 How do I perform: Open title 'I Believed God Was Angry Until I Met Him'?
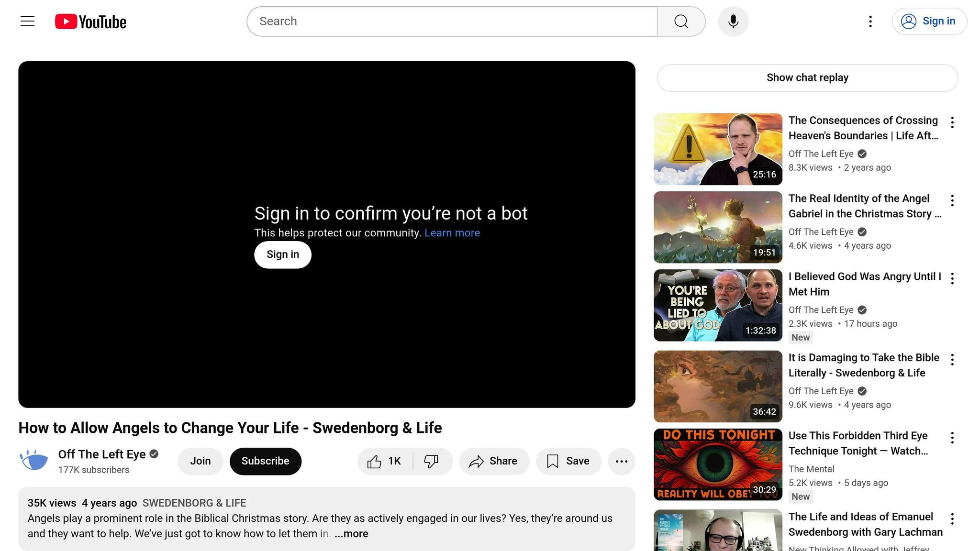[x=865, y=284]
